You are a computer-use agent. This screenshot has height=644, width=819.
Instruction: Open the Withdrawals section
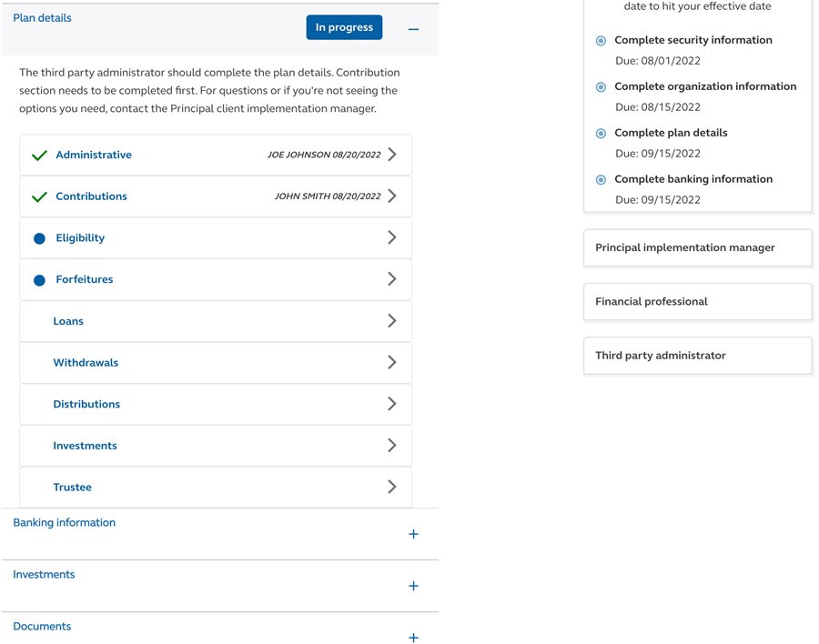392,362
